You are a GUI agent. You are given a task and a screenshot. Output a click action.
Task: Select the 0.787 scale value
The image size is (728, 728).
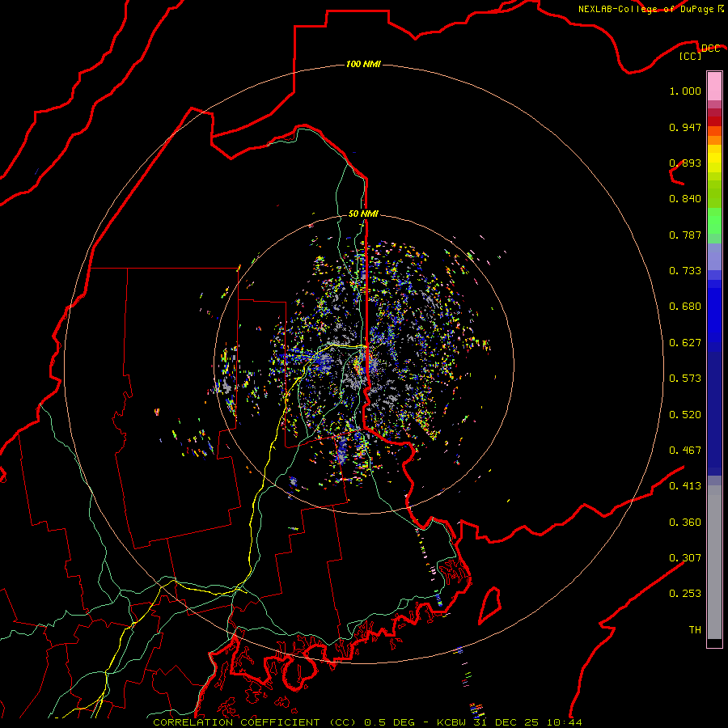pos(685,235)
